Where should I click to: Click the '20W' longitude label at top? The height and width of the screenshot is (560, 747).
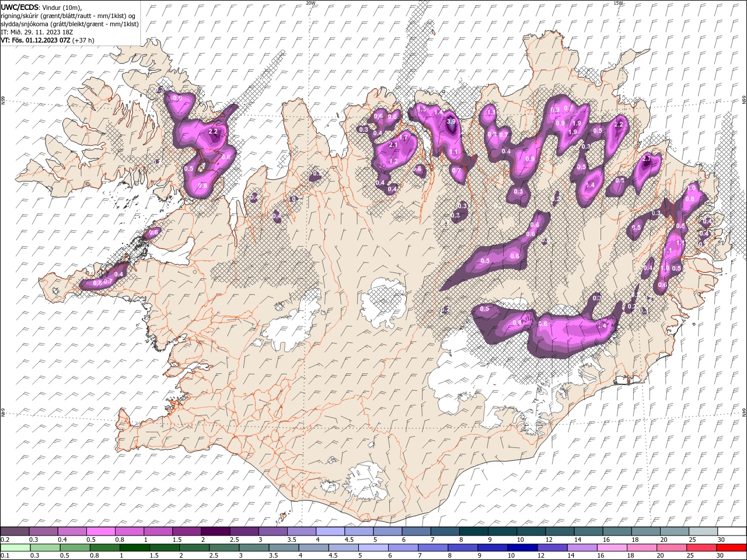[x=310, y=3]
